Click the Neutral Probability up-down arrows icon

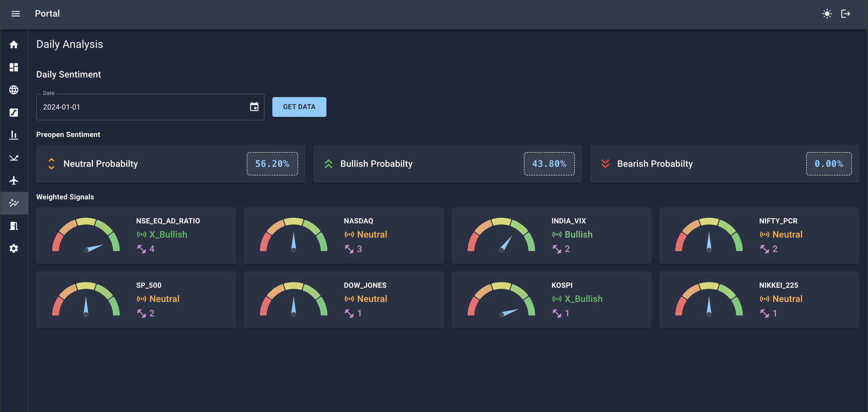(52, 164)
